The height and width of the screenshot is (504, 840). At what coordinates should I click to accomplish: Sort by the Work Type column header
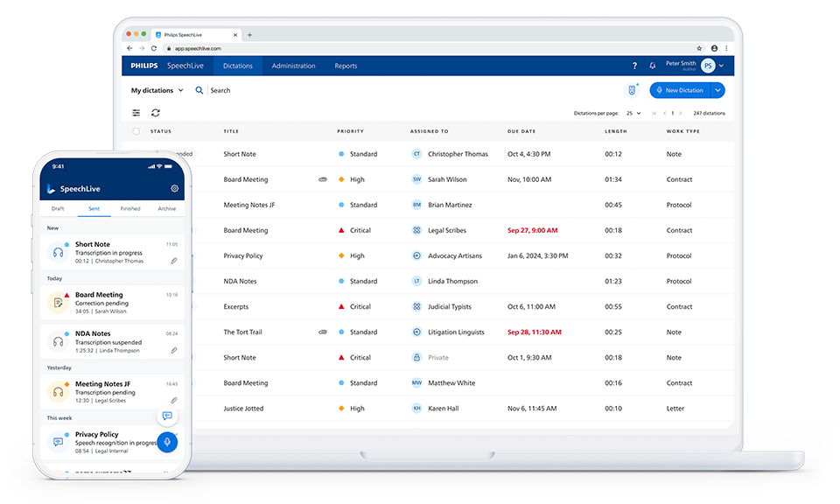click(683, 131)
